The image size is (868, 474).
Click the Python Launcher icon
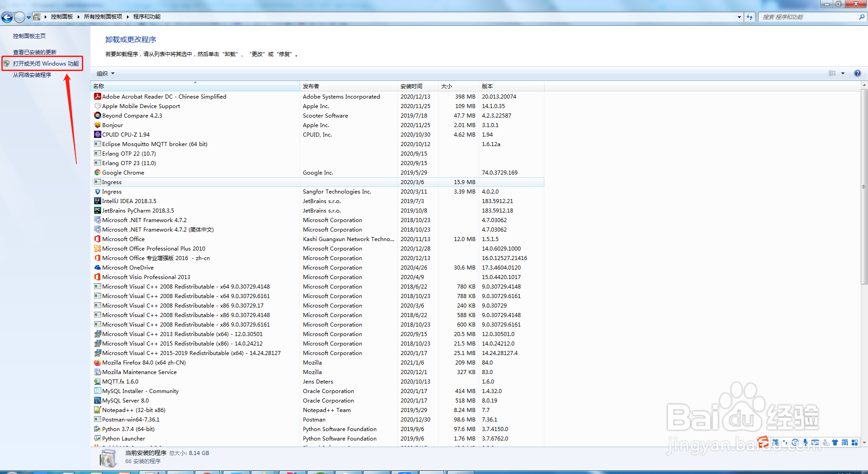[97, 438]
